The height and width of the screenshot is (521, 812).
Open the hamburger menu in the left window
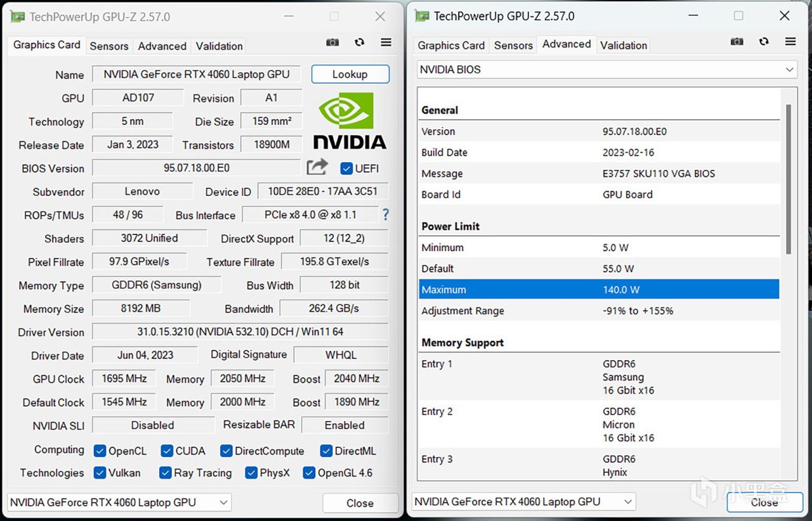386,42
